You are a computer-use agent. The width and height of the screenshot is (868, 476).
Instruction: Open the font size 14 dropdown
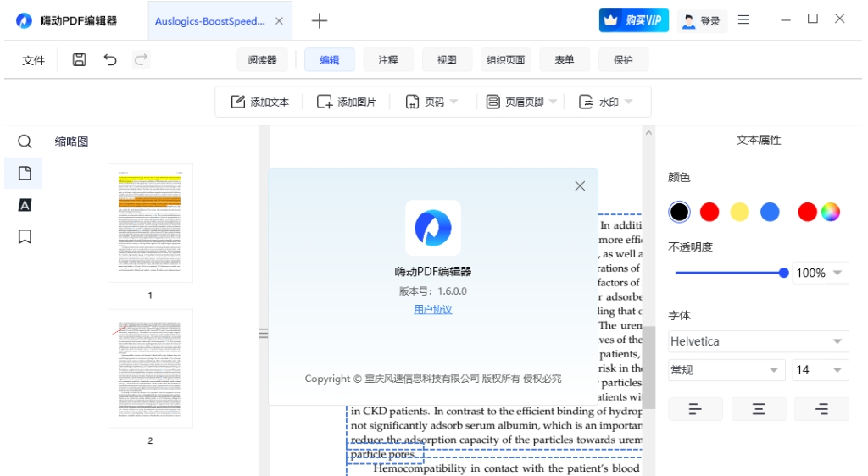[x=821, y=370]
